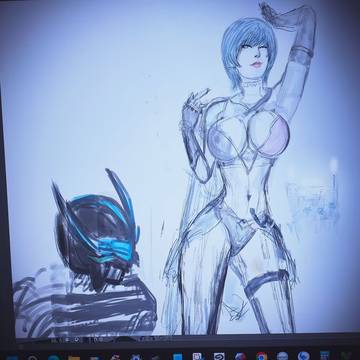Image resolution: width=360 pixels, height=360 pixels.
Task: Open the taskbar search circle icon
Action: [x=32, y=358]
